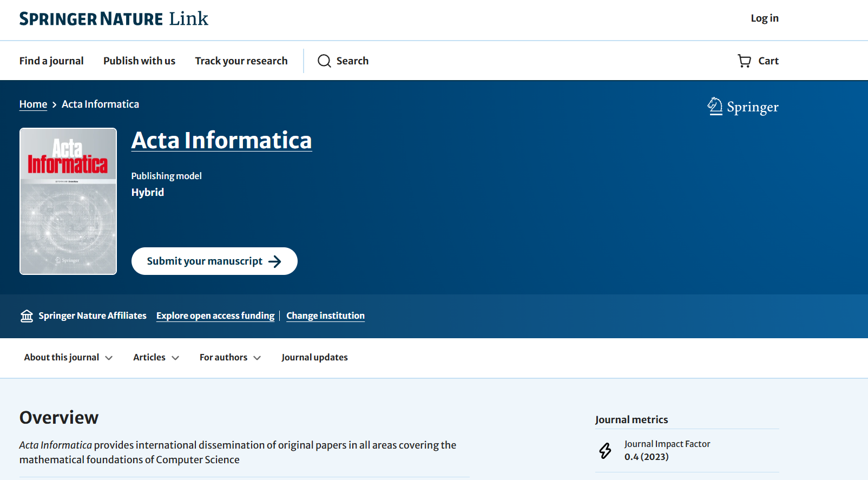868x480 pixels.
Task: Open the Acta Informatica title link
Action: pos(221,140)
